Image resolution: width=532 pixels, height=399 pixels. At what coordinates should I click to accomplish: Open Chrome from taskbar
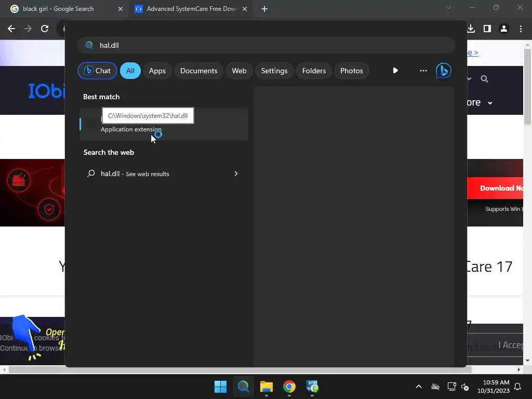pos(289,387)
